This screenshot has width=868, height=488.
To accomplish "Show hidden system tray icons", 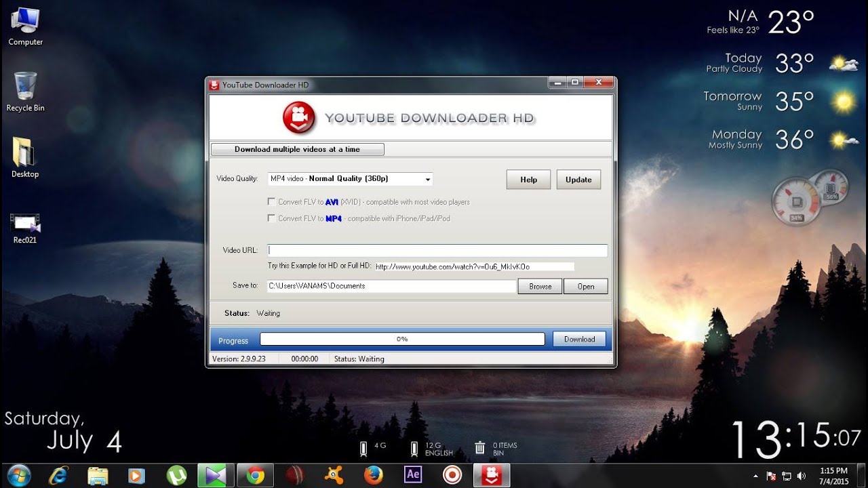I will click(756, 476).
